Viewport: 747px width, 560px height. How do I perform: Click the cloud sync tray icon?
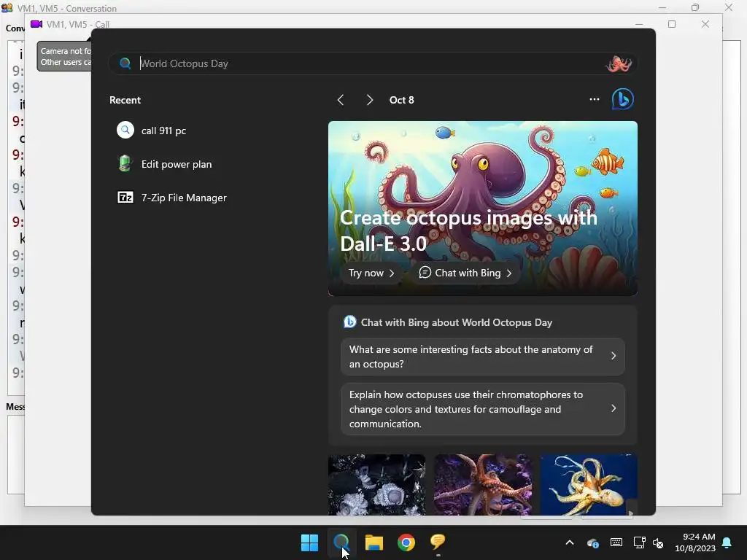click(x=593, y=542)
